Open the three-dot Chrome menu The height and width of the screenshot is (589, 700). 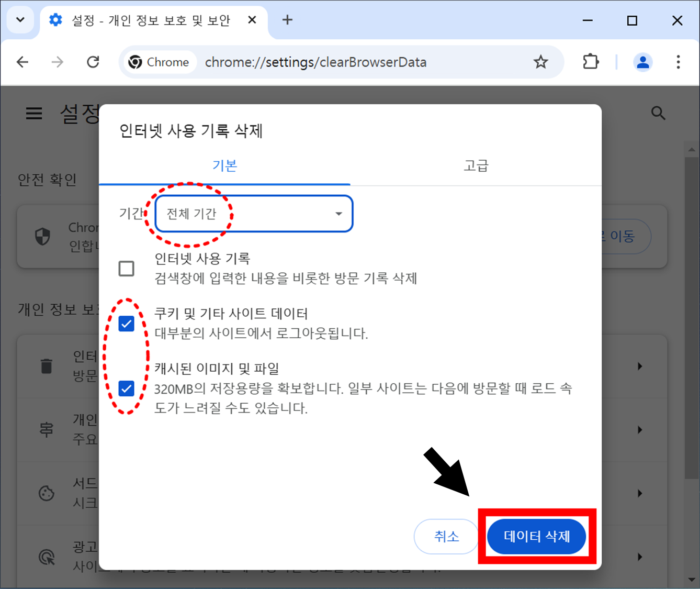coord(678,62)
